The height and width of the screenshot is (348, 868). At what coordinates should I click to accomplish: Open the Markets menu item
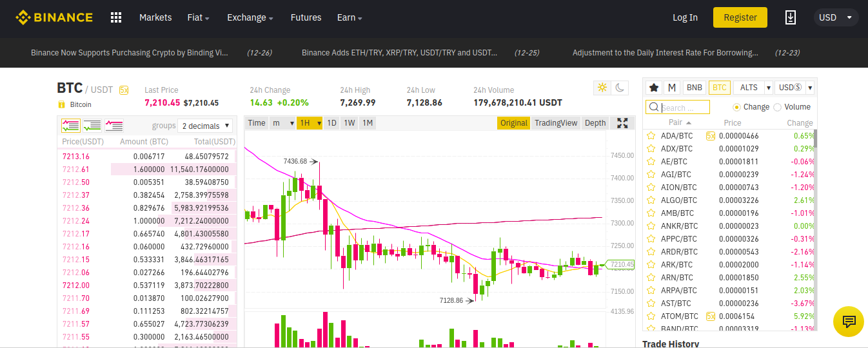pyautogui.click(x=155, y=17)
